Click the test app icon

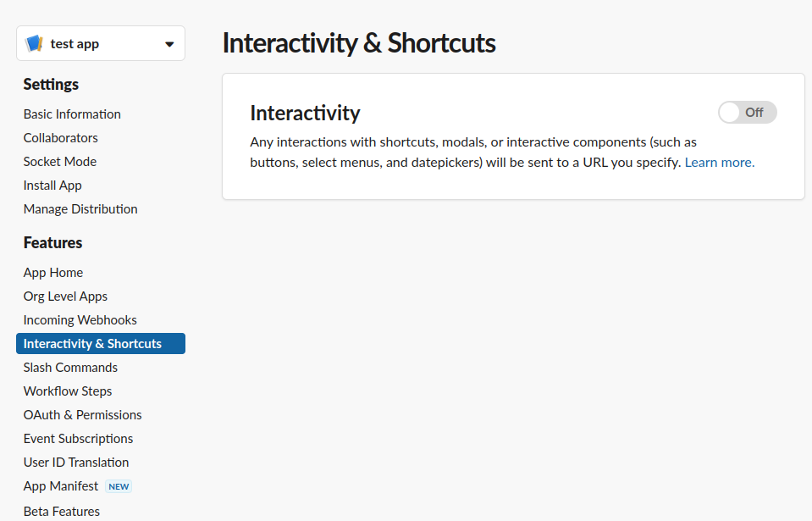click(34, 43)
